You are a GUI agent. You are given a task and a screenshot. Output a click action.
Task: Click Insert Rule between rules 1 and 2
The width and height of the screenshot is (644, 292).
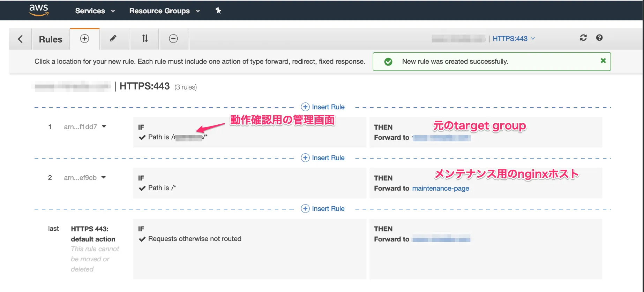click(323, 158)
